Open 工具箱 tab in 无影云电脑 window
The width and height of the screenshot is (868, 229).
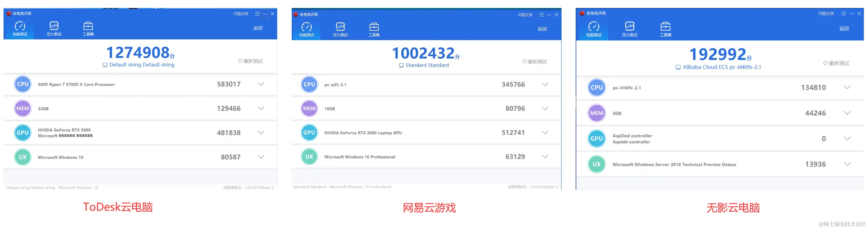666,29
